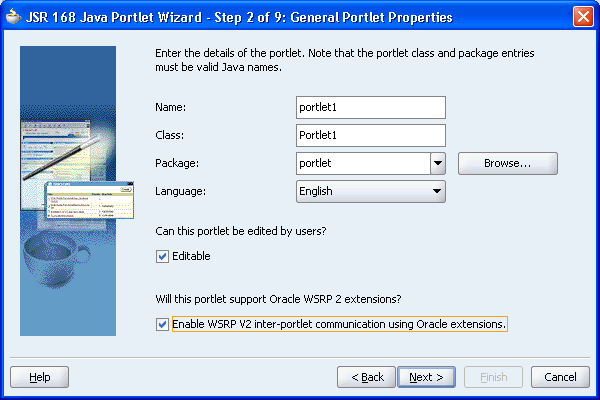Toggle the Editable checkbox
The image size is (600, 400).
(162, 256)
